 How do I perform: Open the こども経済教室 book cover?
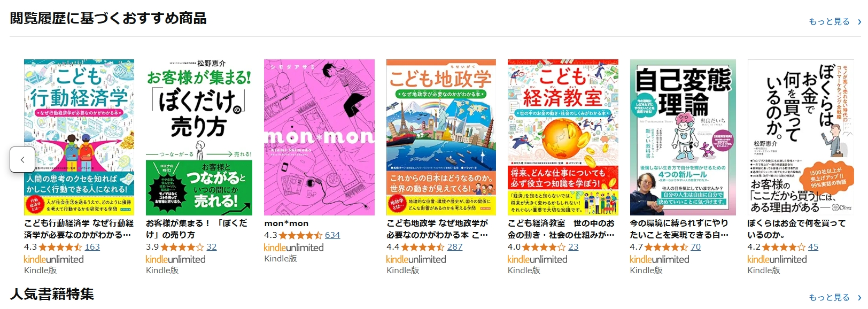[563, 137]
